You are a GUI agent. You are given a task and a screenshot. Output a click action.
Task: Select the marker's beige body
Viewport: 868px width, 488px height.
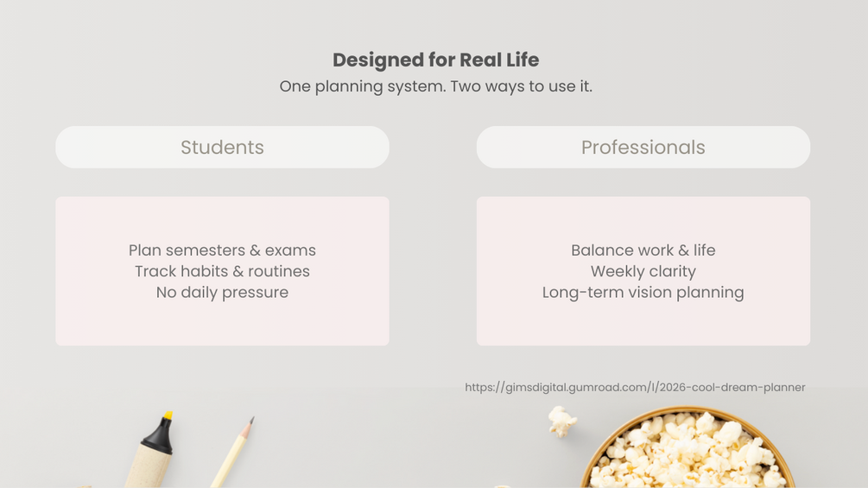(143, 469)
